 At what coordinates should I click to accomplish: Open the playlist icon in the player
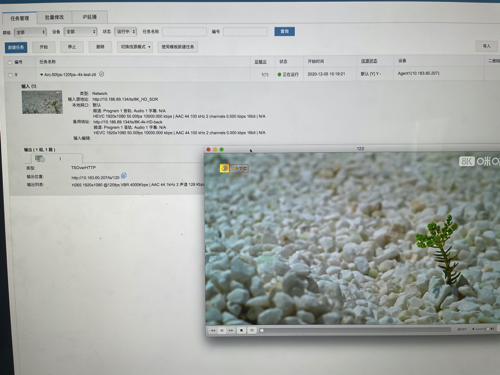click(x=252, y=330)
